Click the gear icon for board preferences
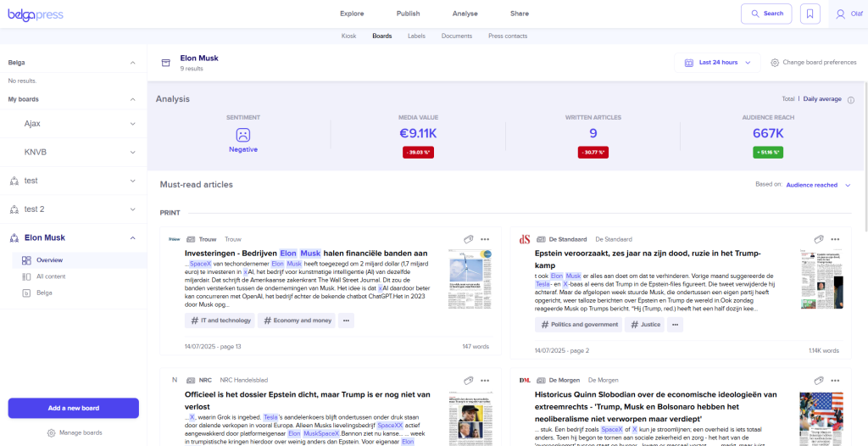 point(775,63)
